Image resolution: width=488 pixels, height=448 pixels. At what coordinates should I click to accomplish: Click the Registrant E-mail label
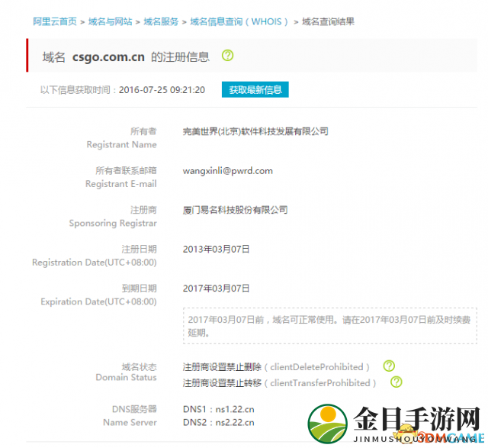[x=121, y=184]
